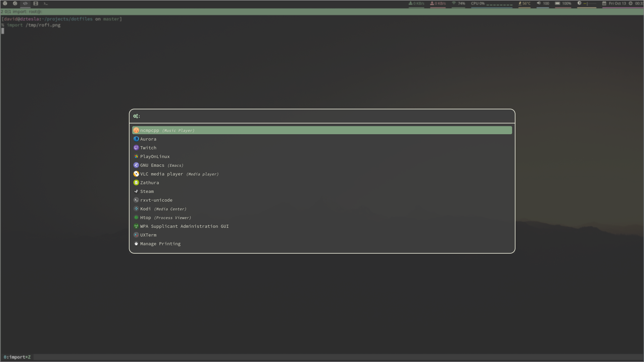Click the ncmpcpp app icon in rofi list
Image resolution: width=644 pixels, height=362 pixels.
136,130
